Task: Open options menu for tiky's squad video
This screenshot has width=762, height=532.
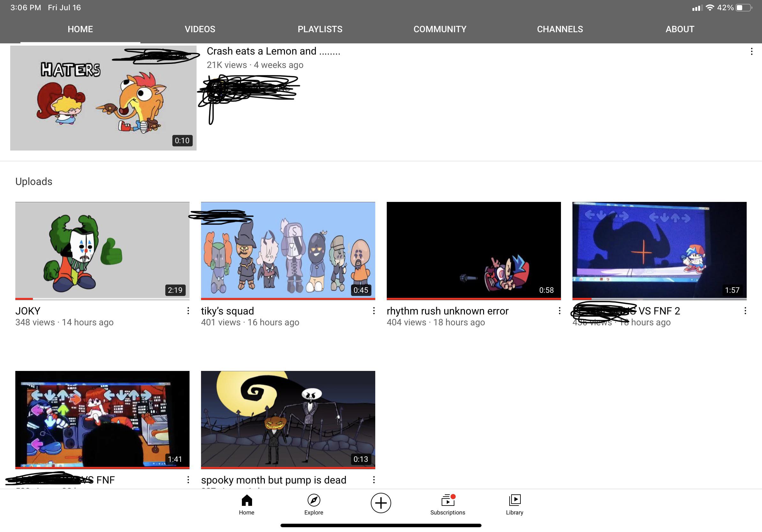Action: (x=374, y=311)
